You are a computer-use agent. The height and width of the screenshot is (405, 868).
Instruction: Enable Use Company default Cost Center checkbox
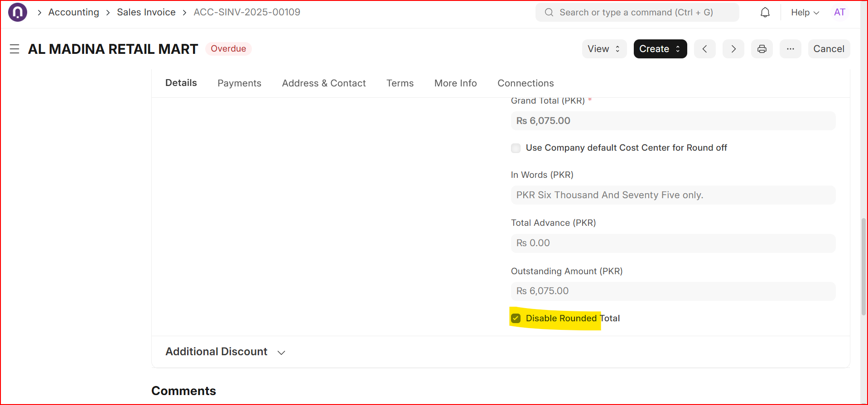point(516,148)
